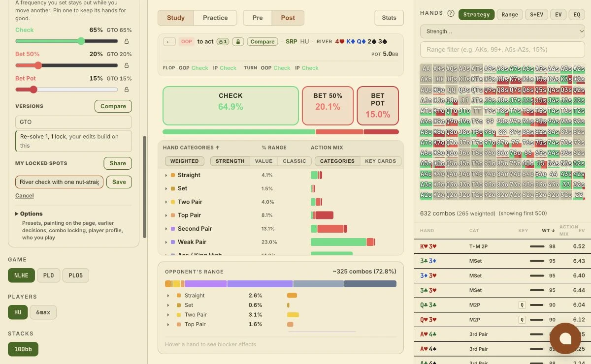The height and width of the screenshot is (364, 591).
Task: Select the NLHE game option
Action: coord(21,275)
